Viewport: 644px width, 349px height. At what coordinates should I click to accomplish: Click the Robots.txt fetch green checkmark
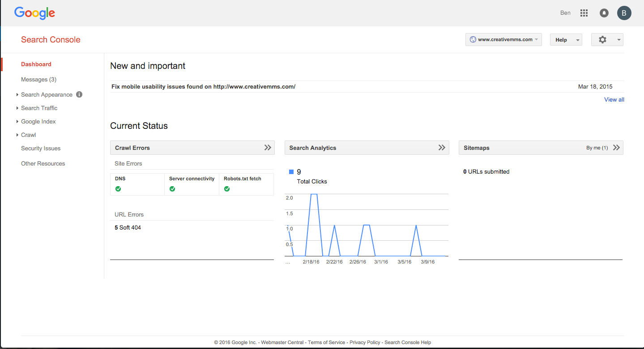227,189
